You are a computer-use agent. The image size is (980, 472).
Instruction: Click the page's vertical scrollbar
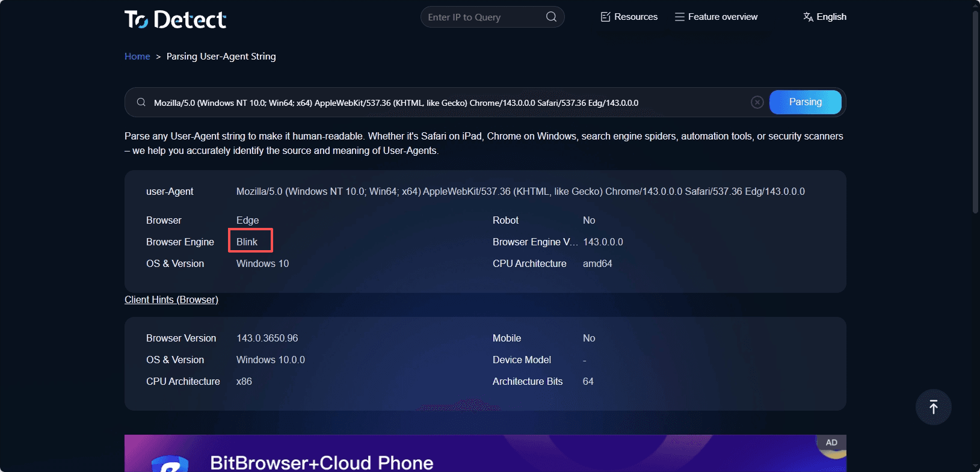tap(975, 120)
